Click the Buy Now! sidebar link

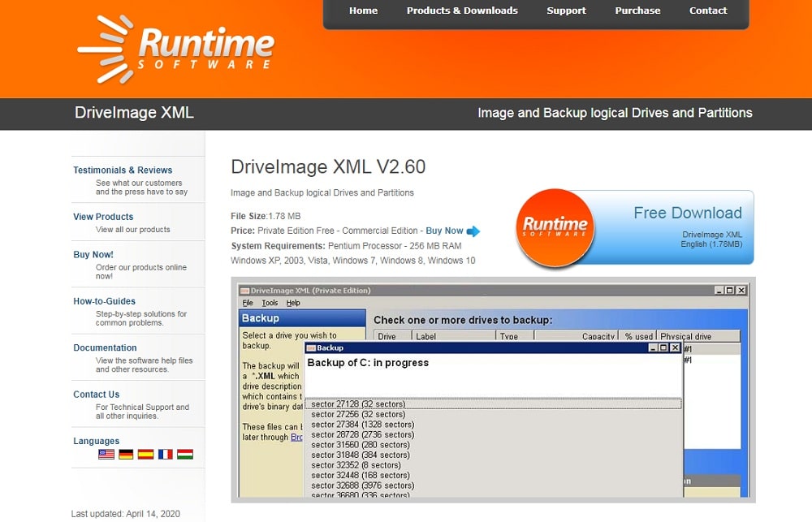[x=93, y=254]
